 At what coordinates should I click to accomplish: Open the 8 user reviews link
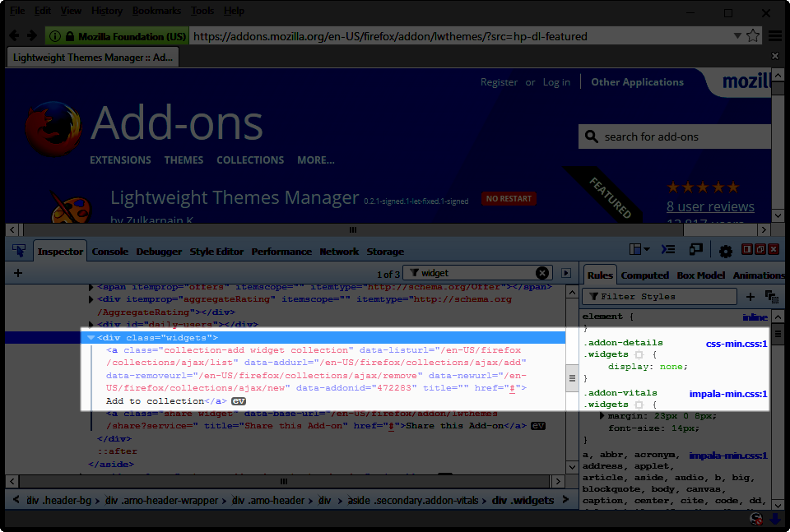(710, 206)
